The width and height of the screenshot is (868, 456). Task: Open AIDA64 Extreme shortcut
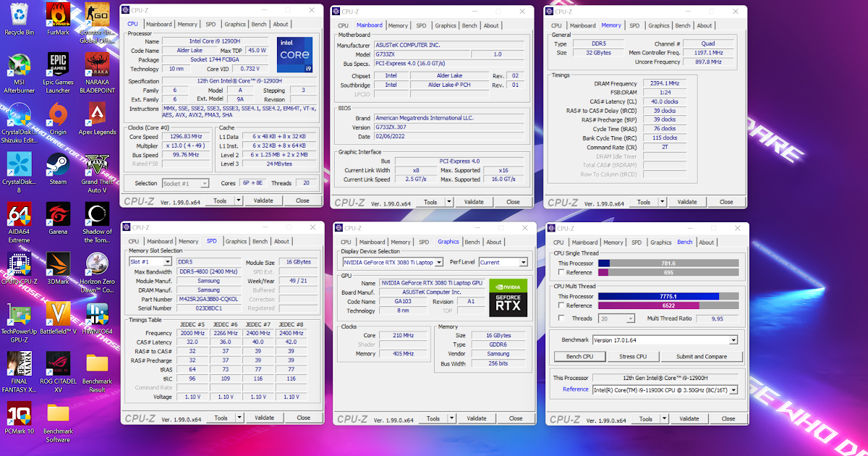[19, 222]
